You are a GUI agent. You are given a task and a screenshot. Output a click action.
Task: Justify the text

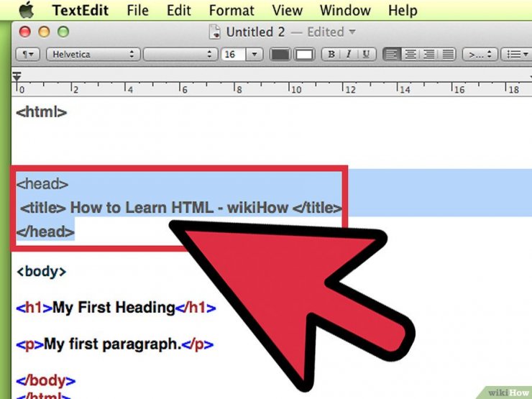click(447, 55)
